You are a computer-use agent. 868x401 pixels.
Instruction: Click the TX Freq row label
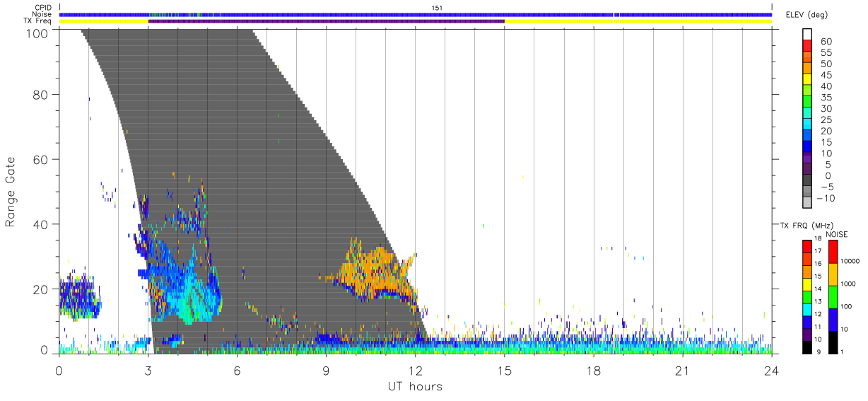pos(39,21)
